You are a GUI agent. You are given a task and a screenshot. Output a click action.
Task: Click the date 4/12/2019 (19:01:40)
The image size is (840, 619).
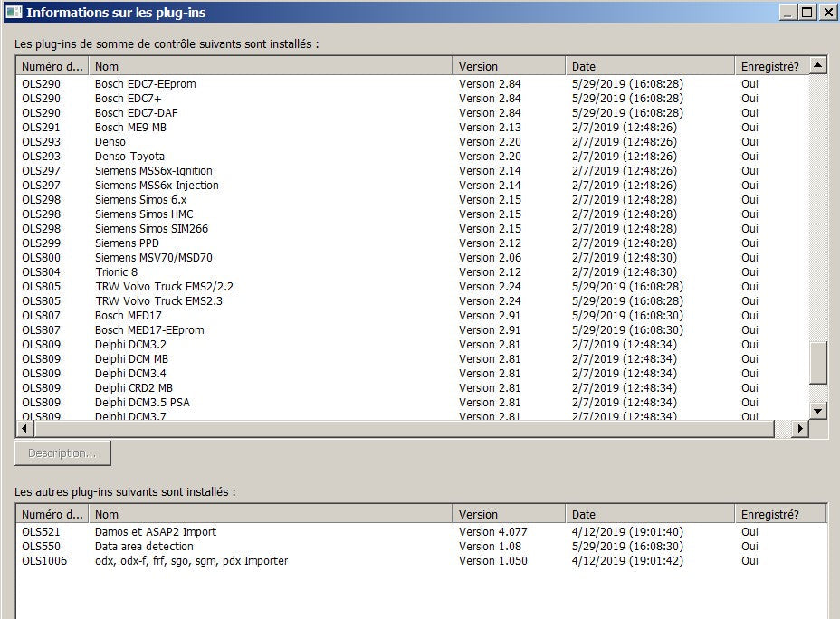pyautogui.click(x=627, y=532)
